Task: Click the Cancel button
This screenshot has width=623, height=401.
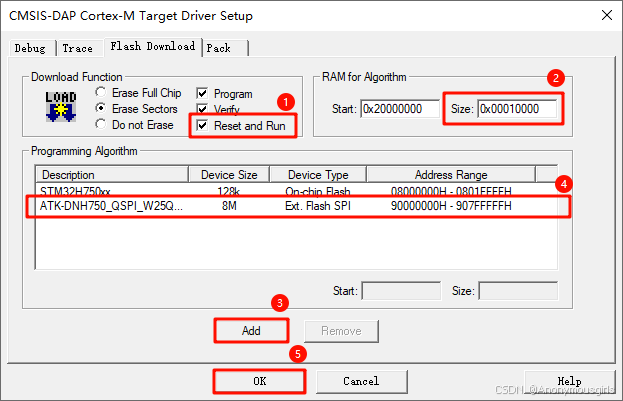Action: point(362,382)
